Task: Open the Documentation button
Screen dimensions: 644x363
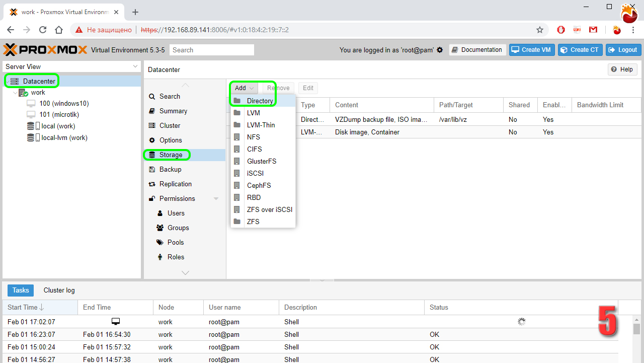Action: (477, 50)
